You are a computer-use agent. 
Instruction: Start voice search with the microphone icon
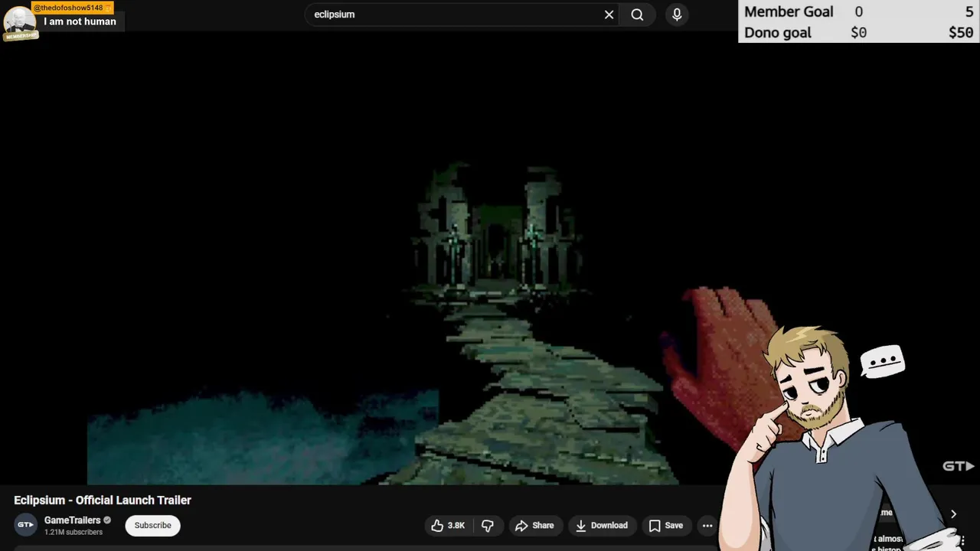[x=677, y=15]
